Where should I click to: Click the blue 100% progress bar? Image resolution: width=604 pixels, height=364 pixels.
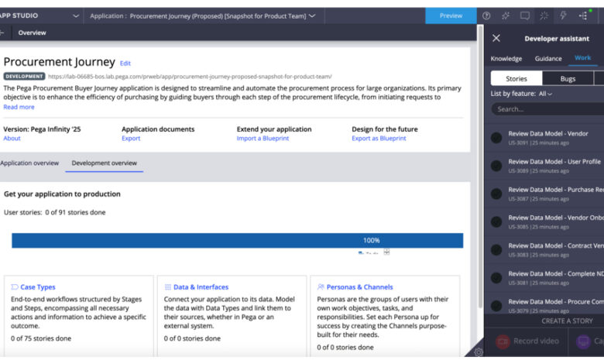click(237, 240)
